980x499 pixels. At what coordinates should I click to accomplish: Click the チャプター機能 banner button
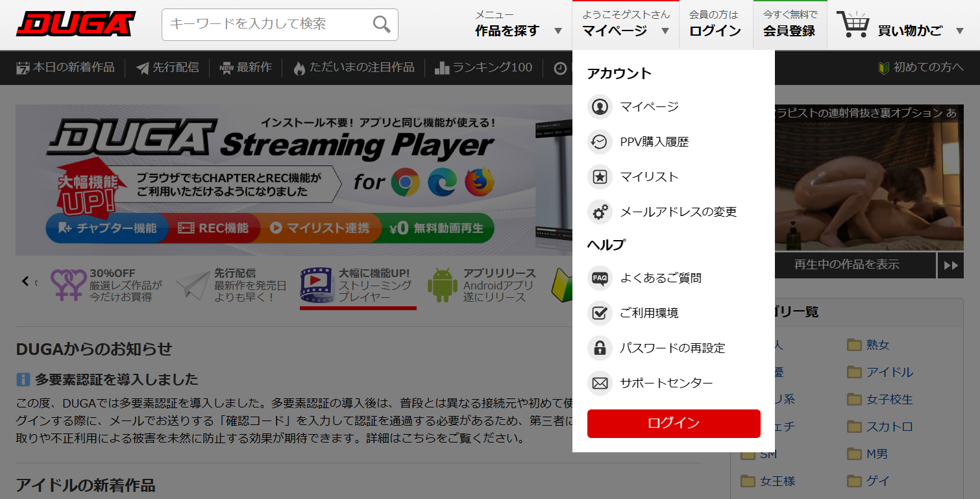click(x=107, y=228)
